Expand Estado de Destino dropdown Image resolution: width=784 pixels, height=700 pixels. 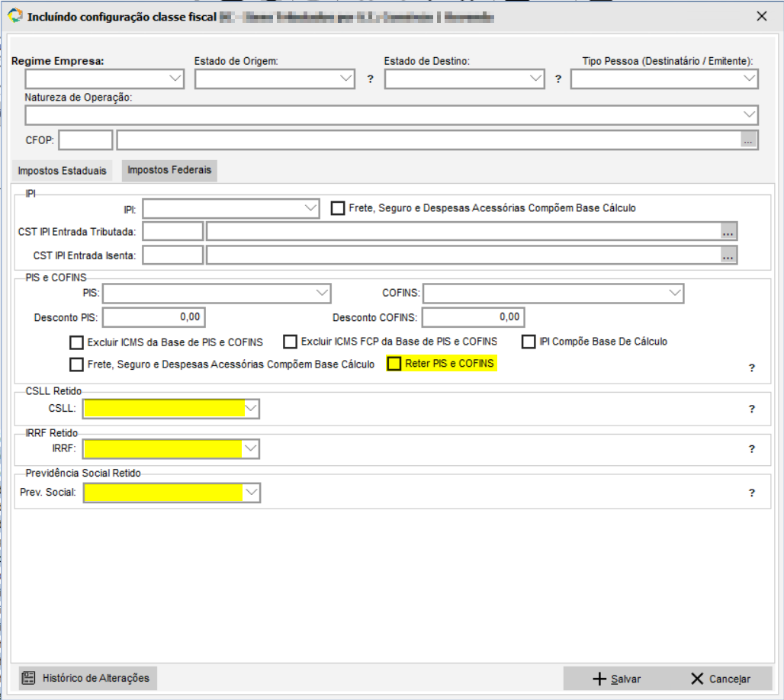tap(464, 79)
